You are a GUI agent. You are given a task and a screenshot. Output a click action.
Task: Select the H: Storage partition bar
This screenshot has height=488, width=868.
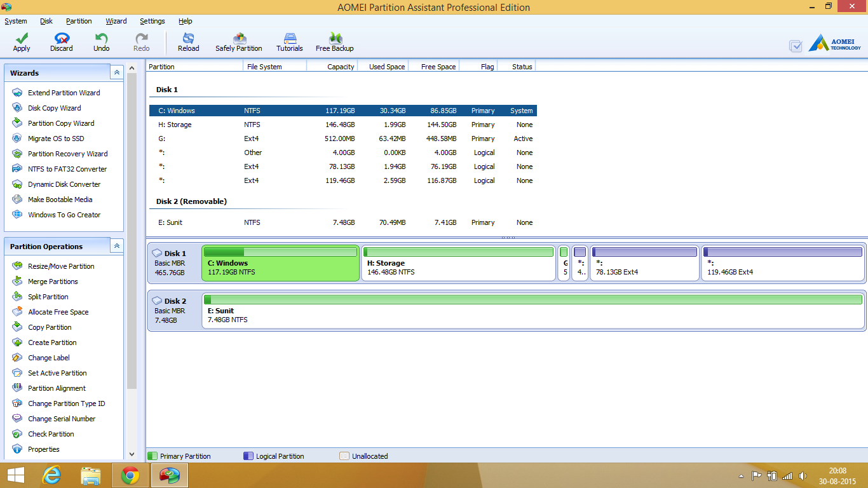458,264
